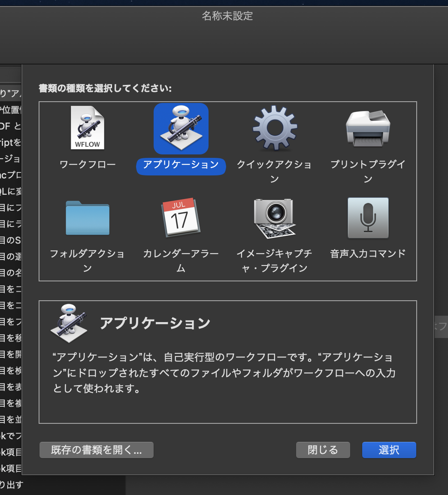Click the Automator robot icon in the description panel
448x495 pixels.
[69, 323]
